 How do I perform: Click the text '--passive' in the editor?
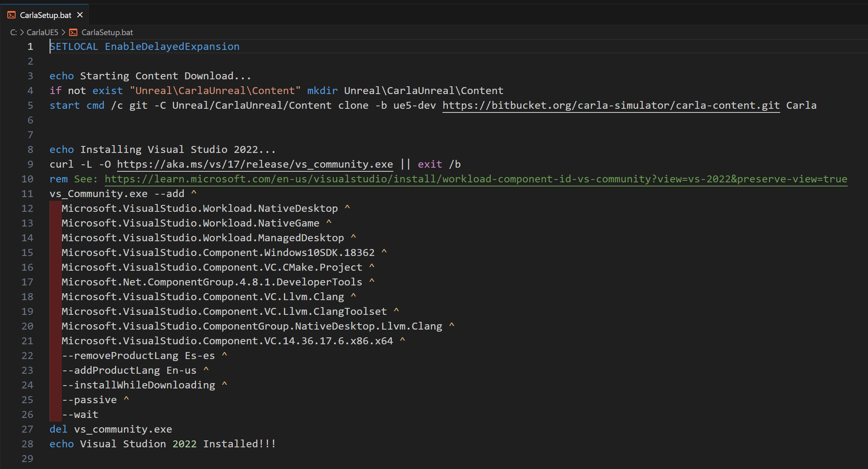[x=90, y=400]
